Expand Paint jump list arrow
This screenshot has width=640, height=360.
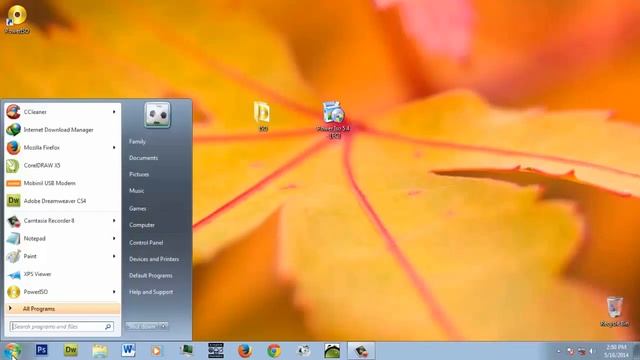click(114, 256)
